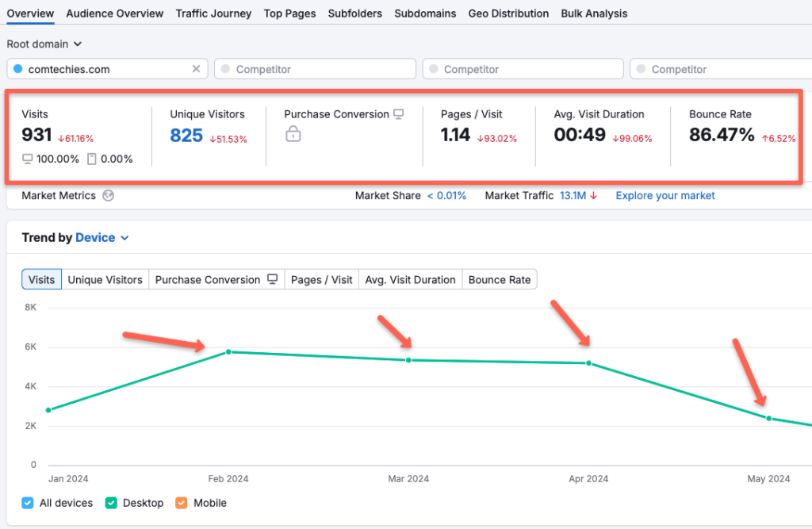The image size is (812, 529).
Task: Toggle the Mobile checkbox off
Action: point(182,503)
